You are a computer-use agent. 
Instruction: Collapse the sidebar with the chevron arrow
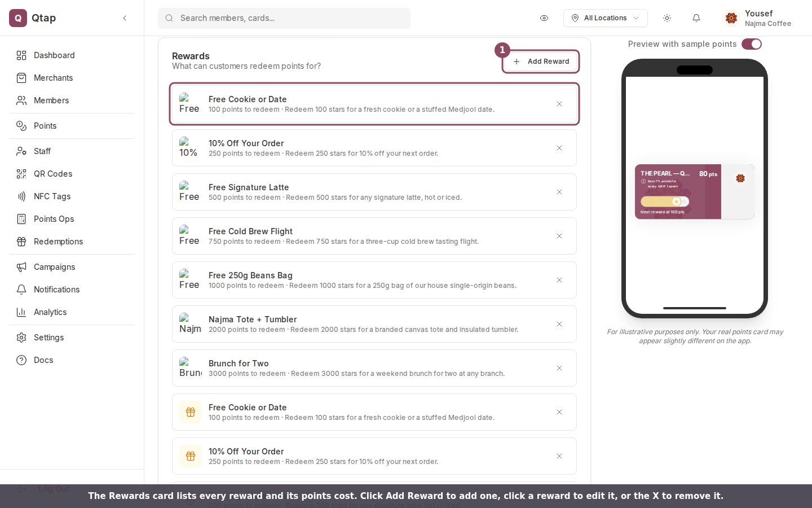coord(125,18)
